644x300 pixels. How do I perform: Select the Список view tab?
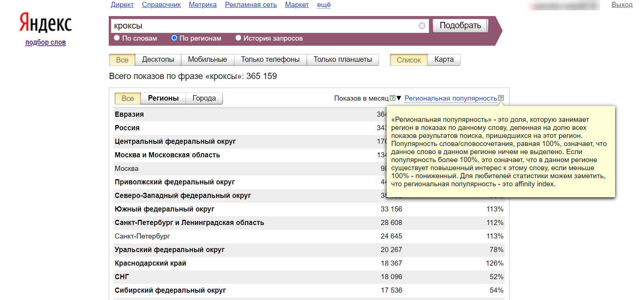(409, 60)
